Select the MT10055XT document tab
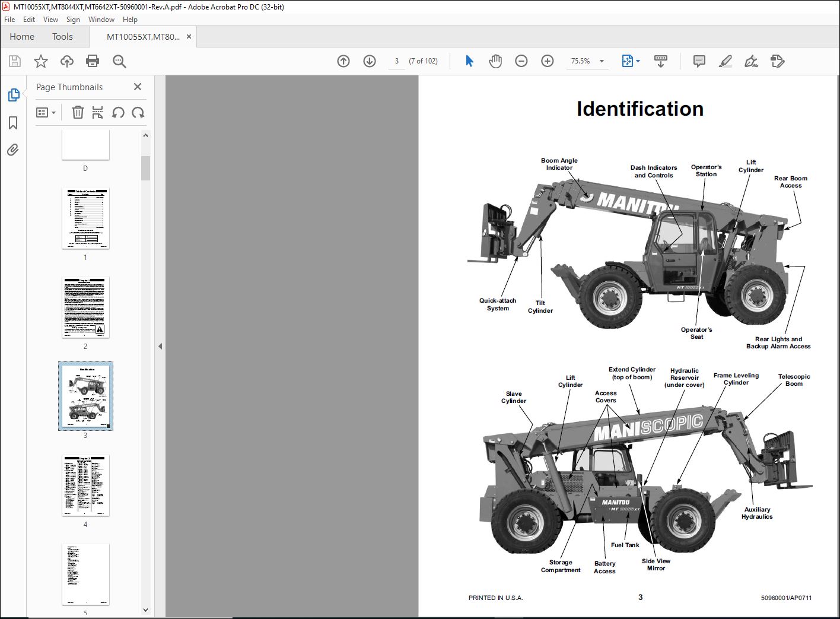Viewport: 840px width, 619px height. coord(143,37)
